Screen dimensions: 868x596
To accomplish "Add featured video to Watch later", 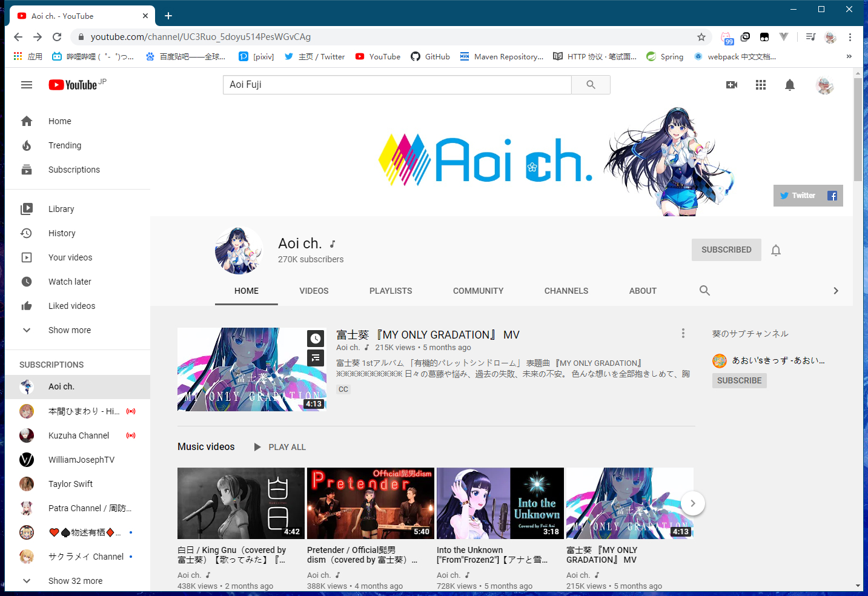I will click(316, 338).
